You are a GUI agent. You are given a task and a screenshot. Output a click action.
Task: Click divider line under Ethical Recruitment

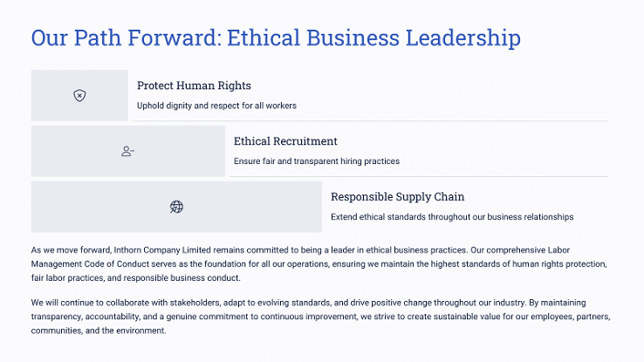(419, 177)
